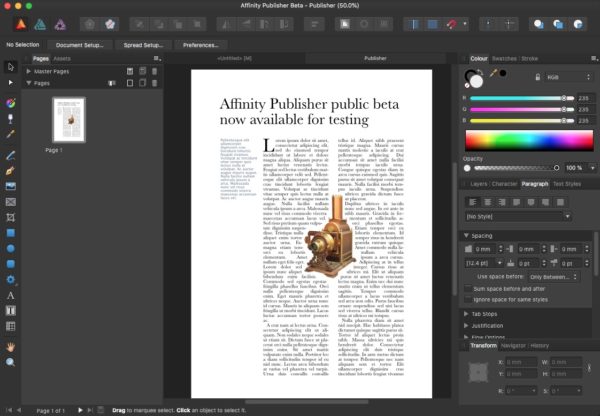Go to first page in status bar

[9, 410]
